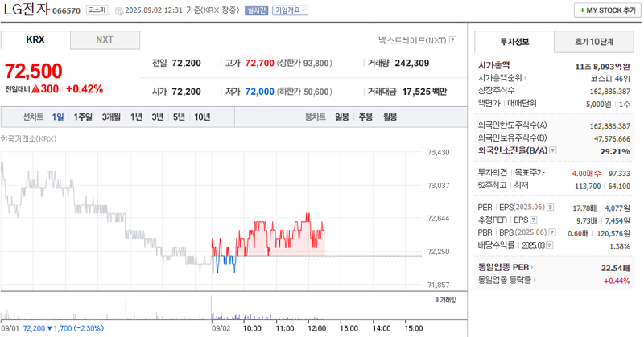Image resolution: width=644 pixels, height=337 pixels.
Task: Click the 상한가 93,800 text
Action: tap(304, 64)
